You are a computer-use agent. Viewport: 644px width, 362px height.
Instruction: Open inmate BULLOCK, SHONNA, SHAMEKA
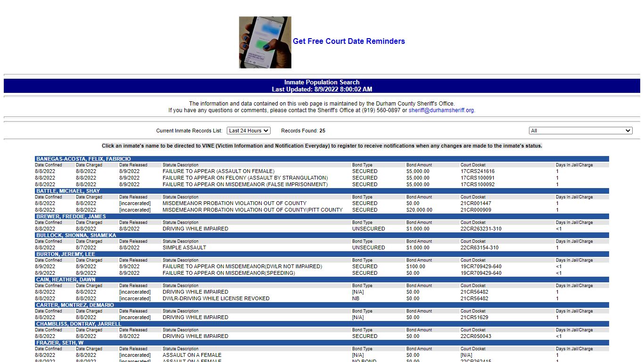(x=76, y=235)
